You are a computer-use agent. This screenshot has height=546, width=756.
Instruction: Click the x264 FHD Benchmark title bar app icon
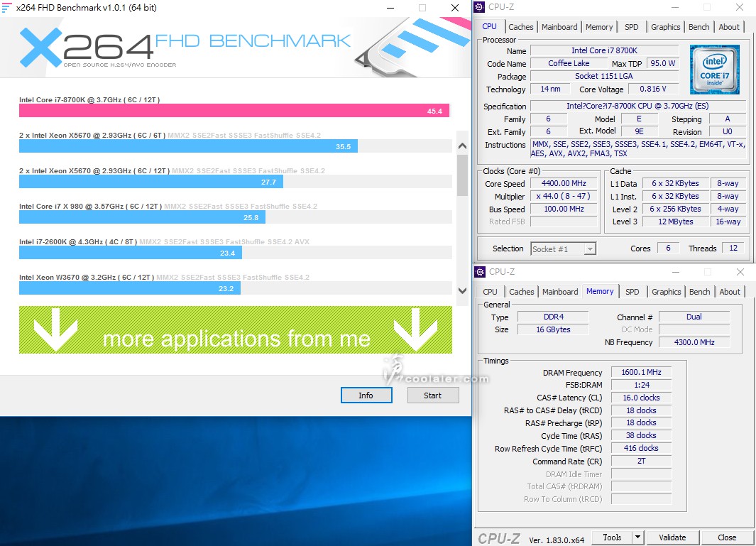6,7
